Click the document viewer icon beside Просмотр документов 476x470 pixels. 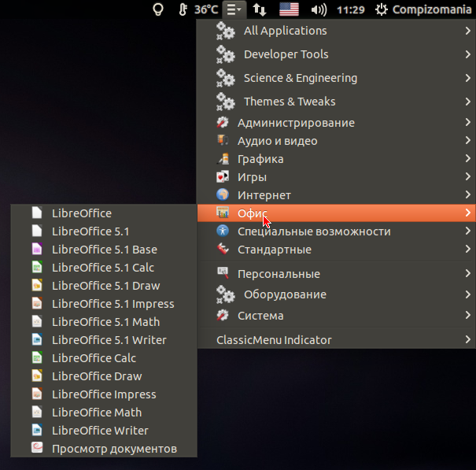point(37,448)
